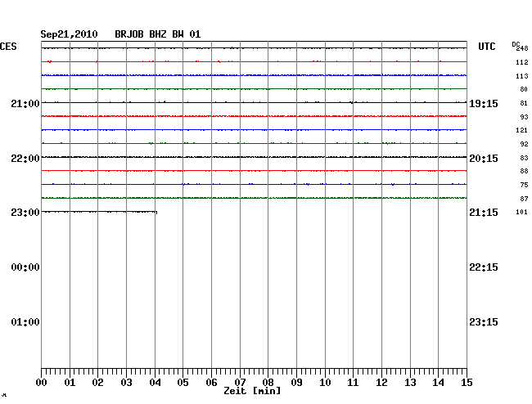Click the '19:15' UTC time label

pyautogui.click(x=484, y=104)
